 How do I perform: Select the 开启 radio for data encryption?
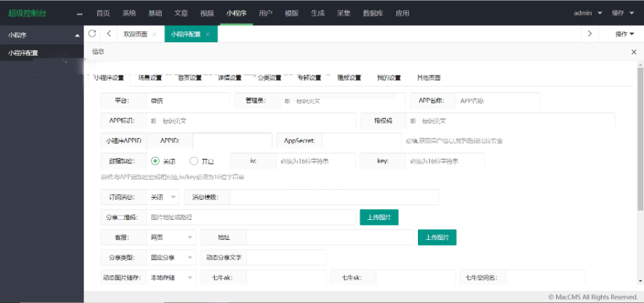(x=194, y=161)
